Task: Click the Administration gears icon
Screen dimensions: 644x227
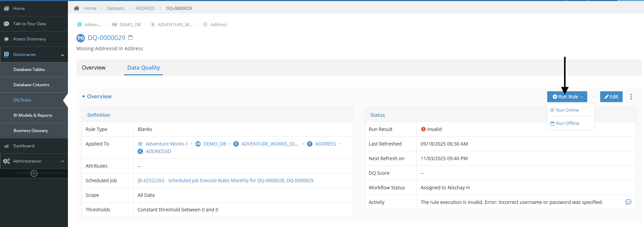Action: pos(6,161)
